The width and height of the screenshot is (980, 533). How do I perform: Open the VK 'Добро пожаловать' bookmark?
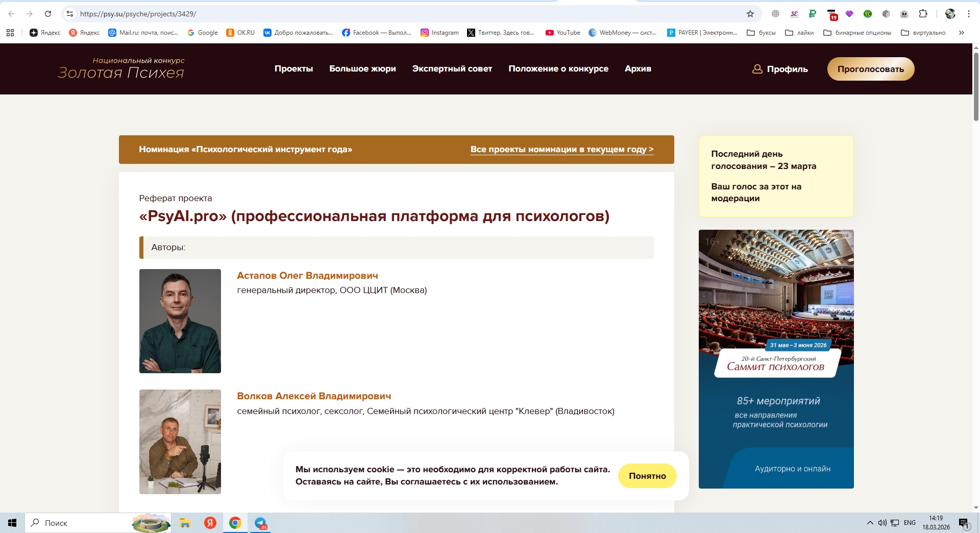(x=298, y=33)
